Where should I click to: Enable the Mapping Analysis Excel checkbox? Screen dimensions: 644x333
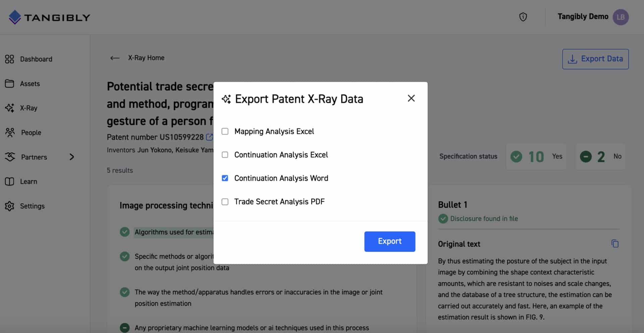(x=225, y=131)
